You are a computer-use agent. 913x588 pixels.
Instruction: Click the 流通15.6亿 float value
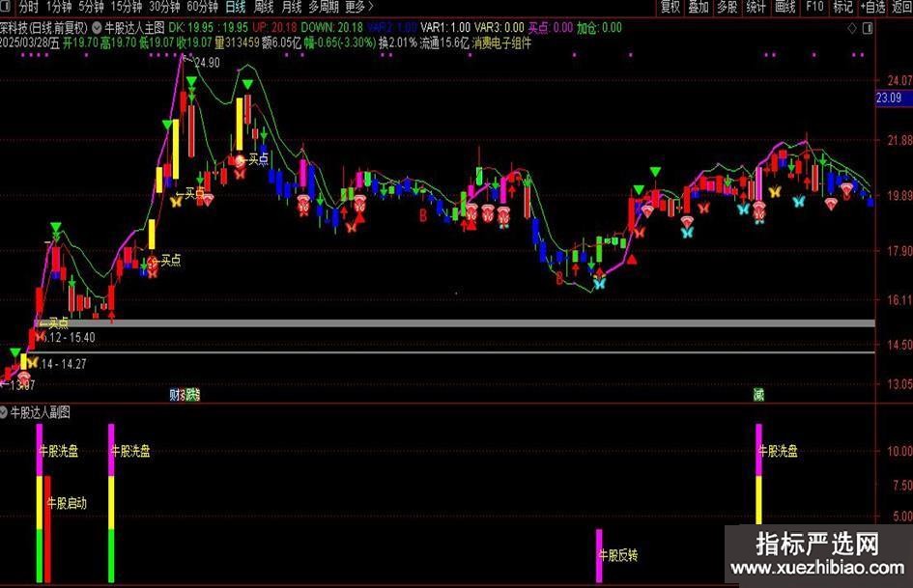(x=444, y=42)
